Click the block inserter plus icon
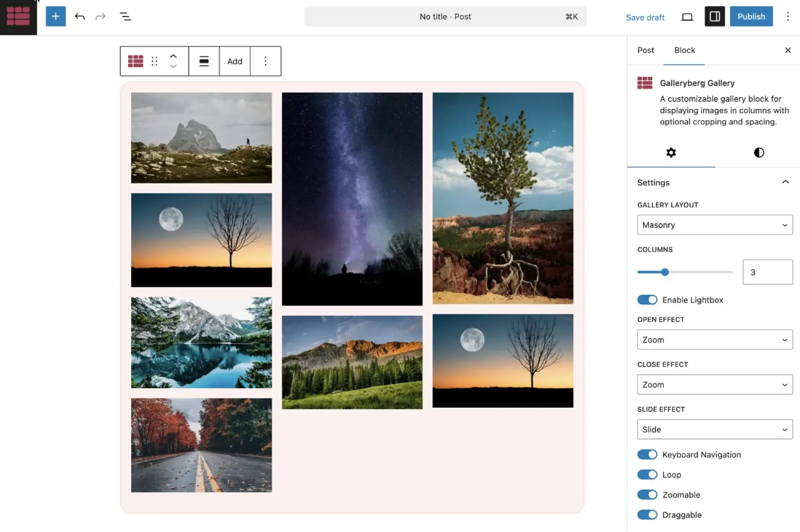Viewport: 800px width, 532px height. tap(55, 17)
